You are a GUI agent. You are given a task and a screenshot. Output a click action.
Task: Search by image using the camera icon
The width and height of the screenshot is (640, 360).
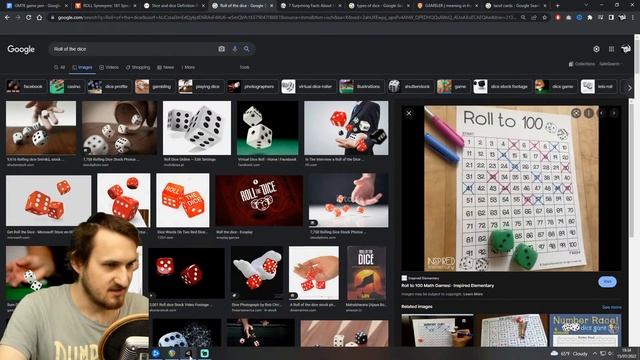tap(221, 49)
